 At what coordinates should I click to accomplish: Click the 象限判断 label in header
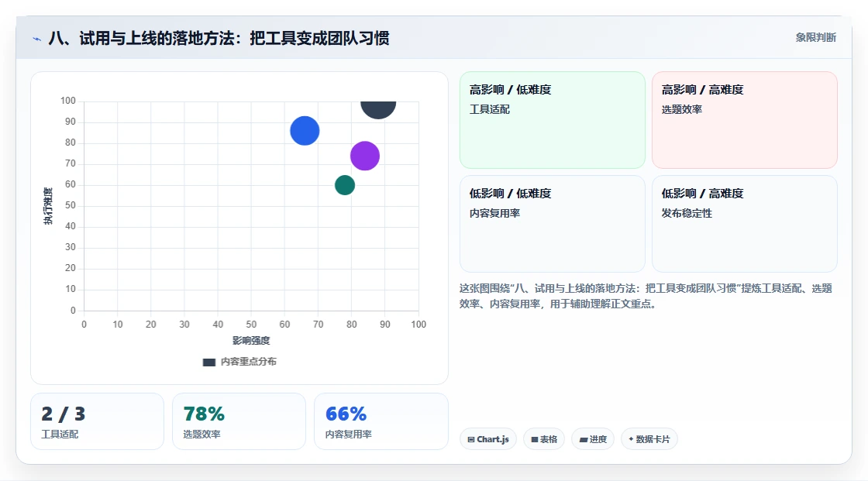pyautogui.click(x=815, y=38)
